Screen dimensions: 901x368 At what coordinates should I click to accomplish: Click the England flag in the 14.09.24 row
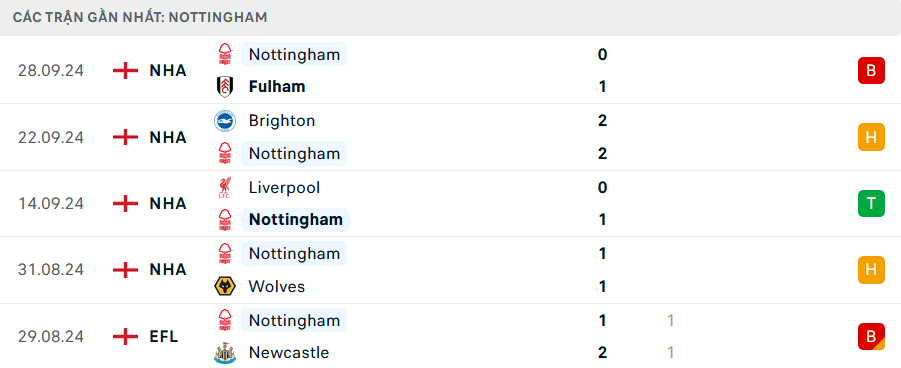pyautogui.click(x=125, y=204)
